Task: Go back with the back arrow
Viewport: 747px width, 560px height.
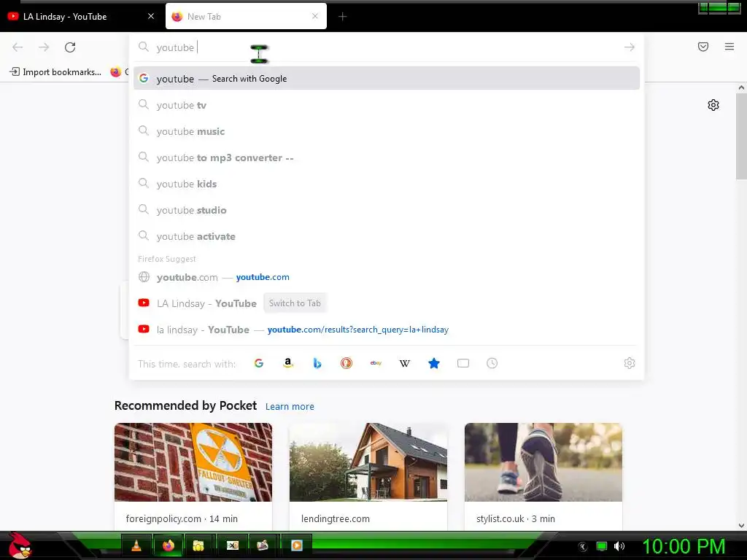Action: [x=18, y=47]
